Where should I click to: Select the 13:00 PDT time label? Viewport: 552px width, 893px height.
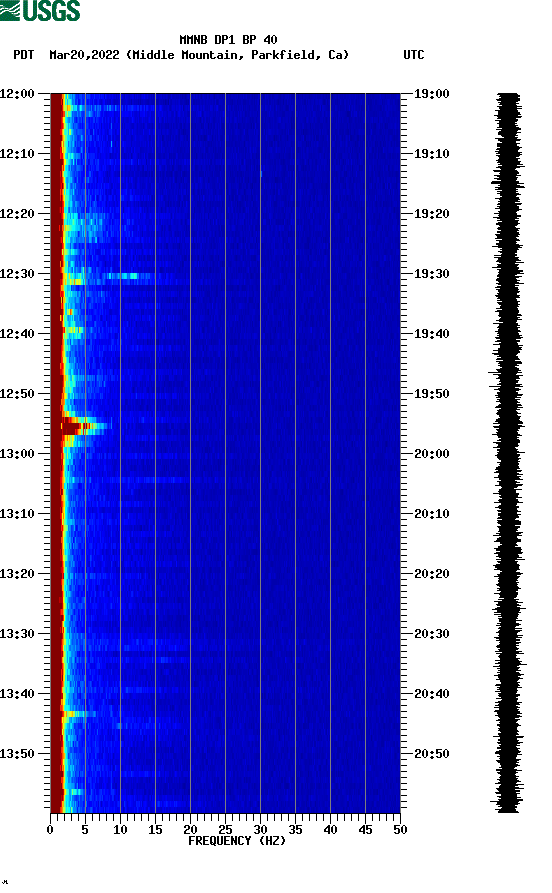tap(17, 453)
